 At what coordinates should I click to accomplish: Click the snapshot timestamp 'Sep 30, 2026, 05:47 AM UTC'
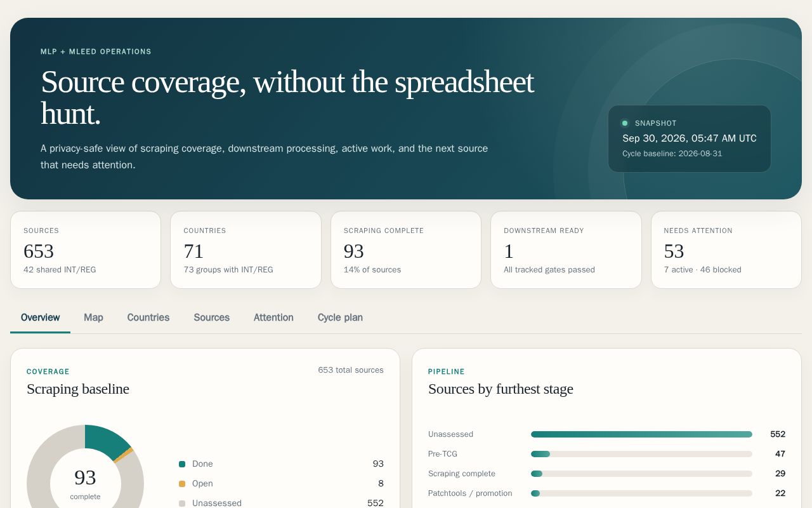[690, 138]
